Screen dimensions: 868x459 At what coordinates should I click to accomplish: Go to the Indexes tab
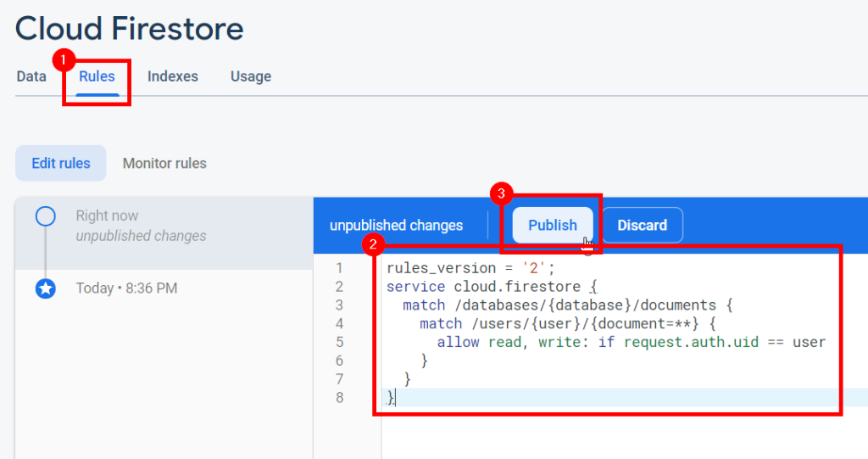[x=172, y=76]
